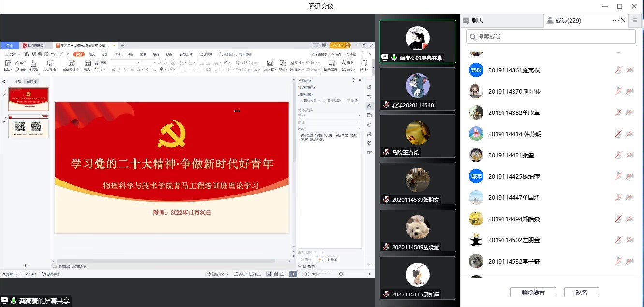This screenshot has height=307, width=644.
Task: Open the 文件 menu dropdown in WPS
Action: [13, 54]
